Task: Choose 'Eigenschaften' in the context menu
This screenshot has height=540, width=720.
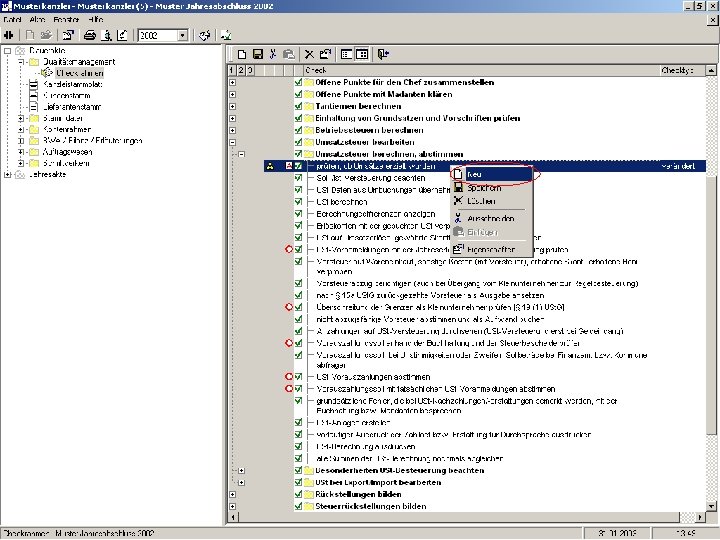Action: (x=492, y=250)
